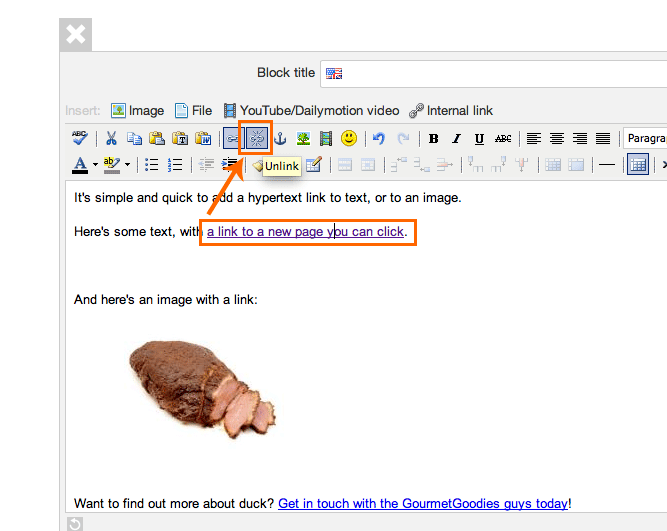Toggle Bold formatting
The height and width of the screenshot is (531, 667).
point(433,138)
